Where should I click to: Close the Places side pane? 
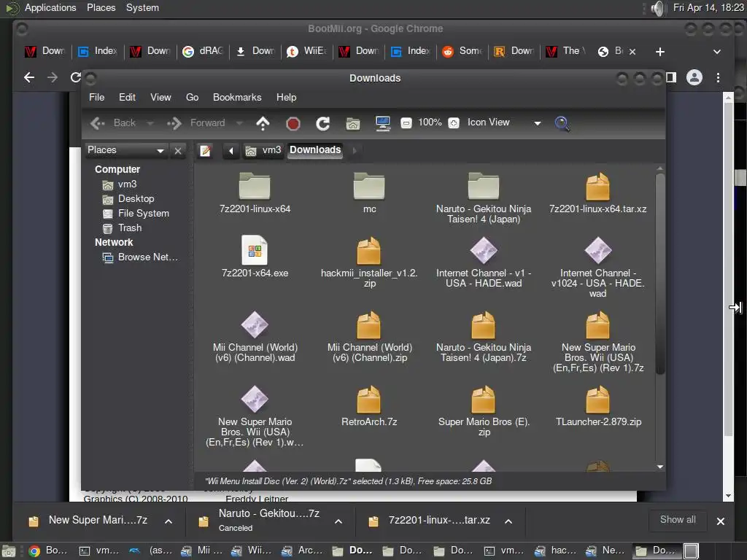coord(178,150)
